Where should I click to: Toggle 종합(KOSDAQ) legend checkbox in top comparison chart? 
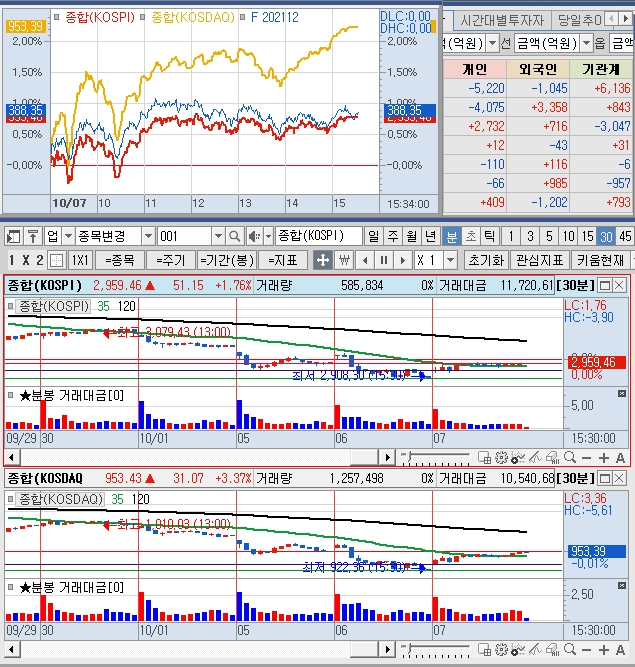point(142,17)
